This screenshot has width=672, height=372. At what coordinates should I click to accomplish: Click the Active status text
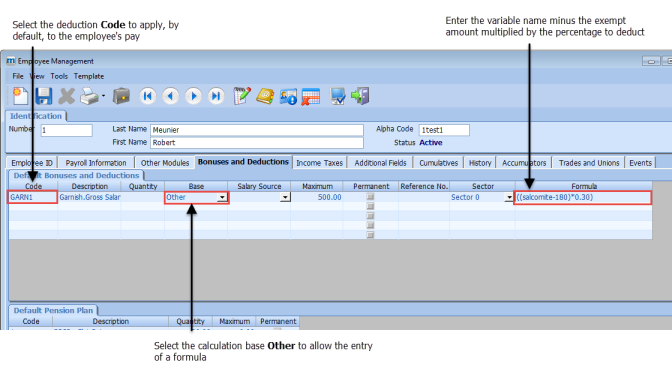(431, 143)
